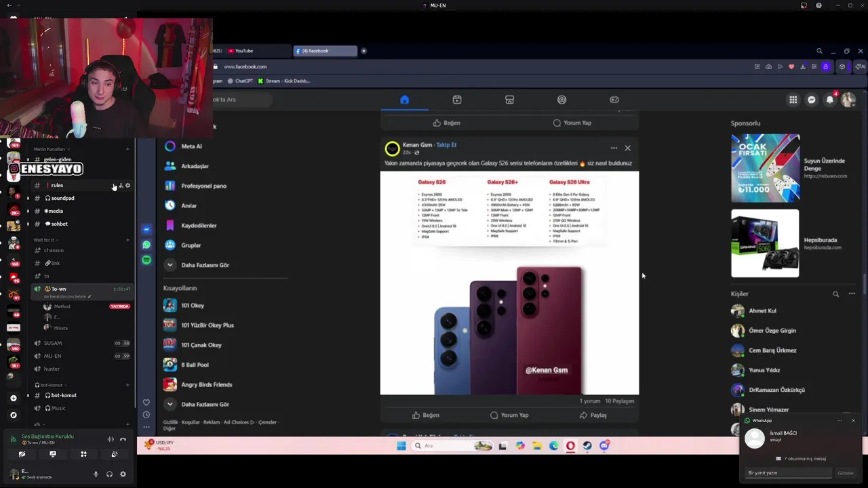Like the Kenan Gsm post
Screen dimensions: 868x488
pyautogui.click(x=426, y=415)
